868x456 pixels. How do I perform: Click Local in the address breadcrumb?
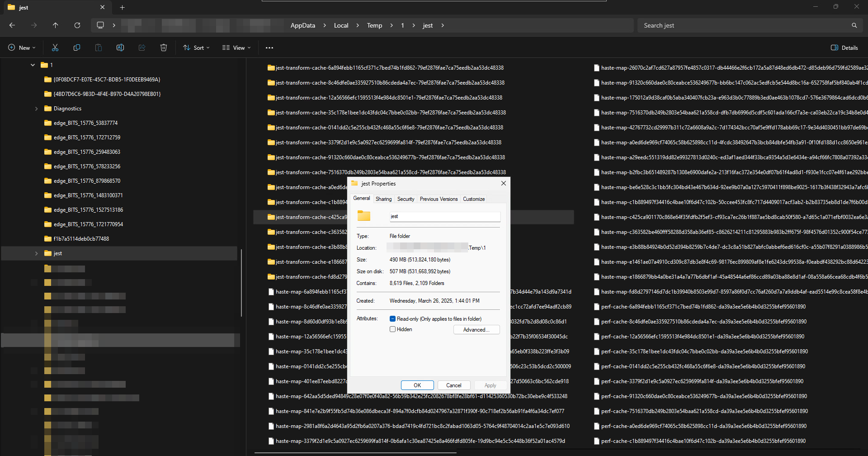(x=341, y=25)
